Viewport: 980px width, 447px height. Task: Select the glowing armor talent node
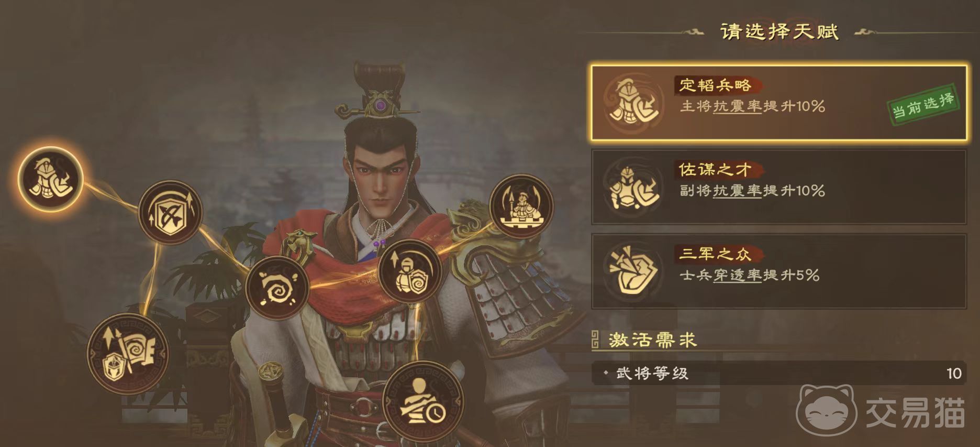pyautogui.click(x=50, y=178)
